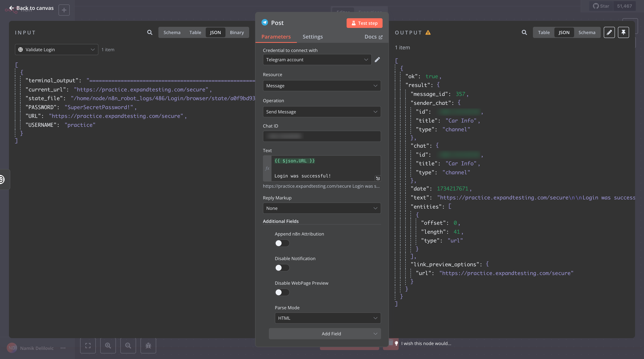Click the output warning triangle icon
Viewport: 644px width, 359px height.
click(428, 32)
